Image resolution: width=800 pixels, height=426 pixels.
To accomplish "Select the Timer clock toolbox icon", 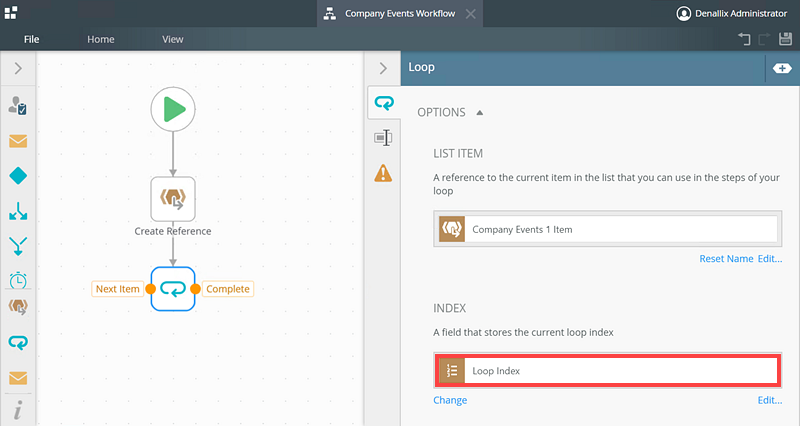I will click(x=18, y=280).
